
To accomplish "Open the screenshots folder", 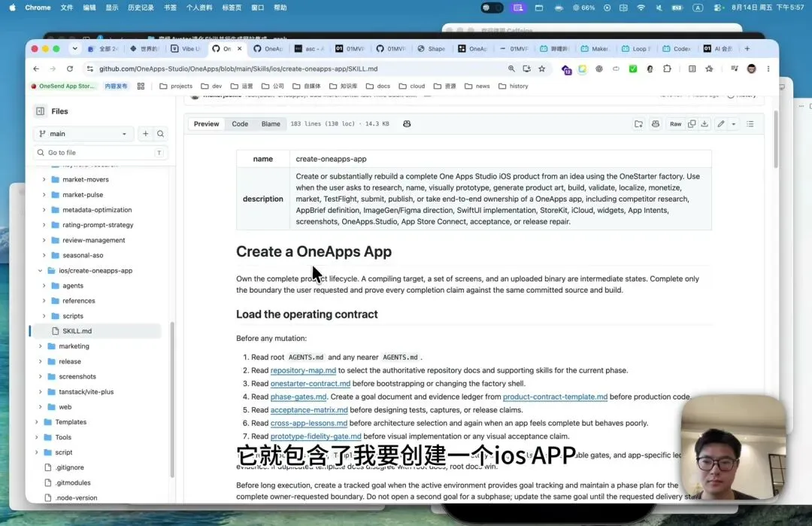I will [x=77, y=376].
